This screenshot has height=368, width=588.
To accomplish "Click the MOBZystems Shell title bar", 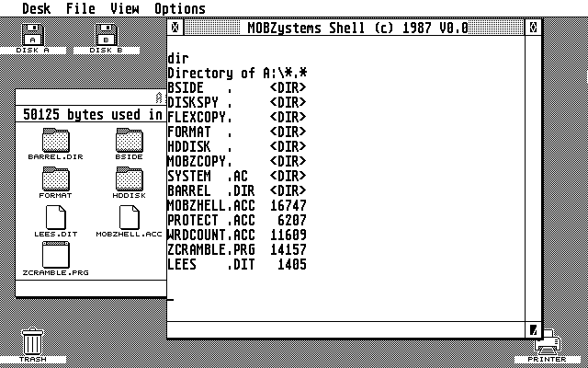I will [x=354, y=28].
